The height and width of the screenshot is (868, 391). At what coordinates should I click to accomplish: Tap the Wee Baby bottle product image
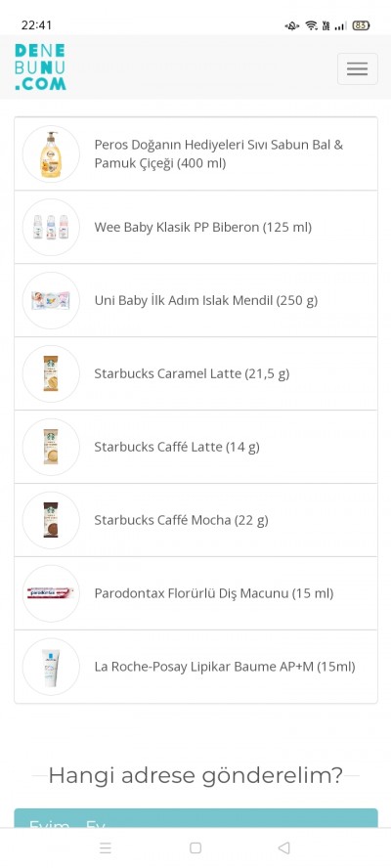51,227
